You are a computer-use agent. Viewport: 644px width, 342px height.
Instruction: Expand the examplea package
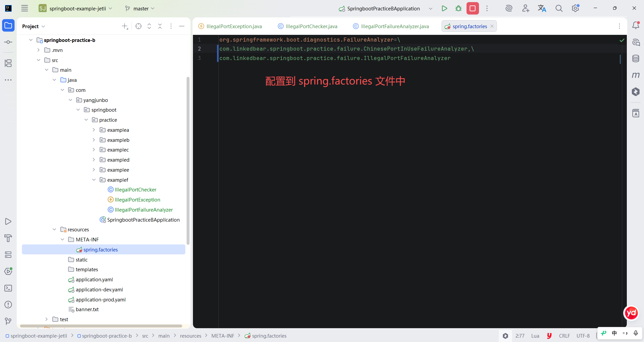94,130
